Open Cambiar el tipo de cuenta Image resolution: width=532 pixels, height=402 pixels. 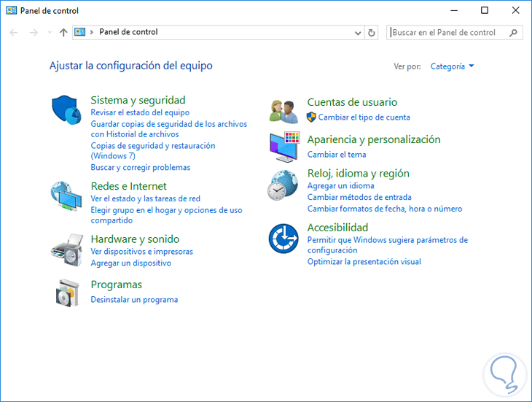(364, 117)
